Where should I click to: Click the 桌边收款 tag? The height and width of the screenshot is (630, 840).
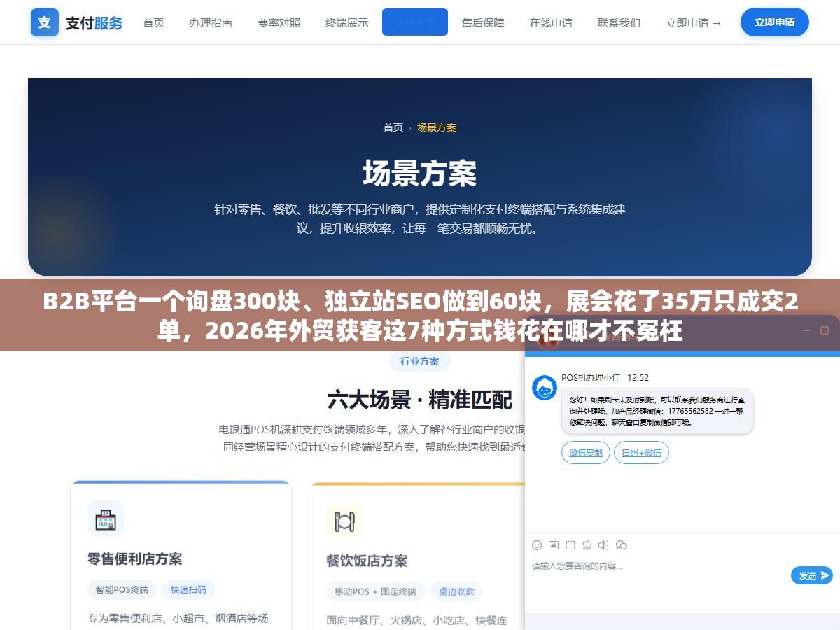456,591
